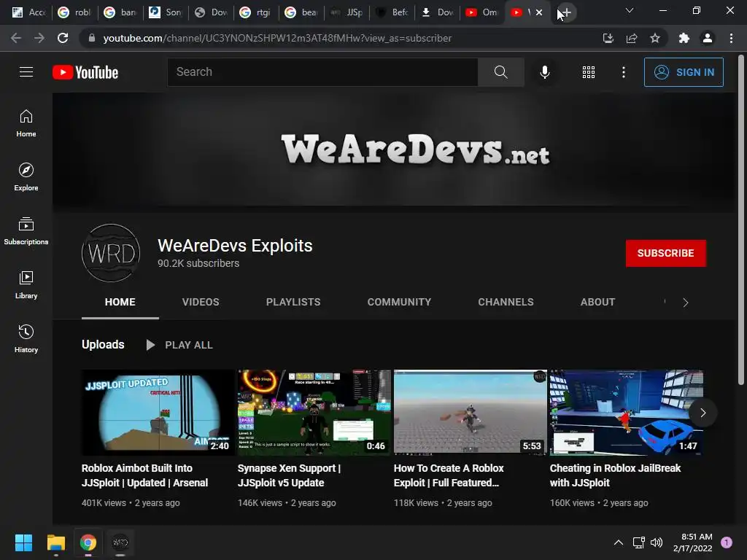Switch to the ABOUT tab
The height and width of the screenshot is (560, 747).
click(x=597, y=302)
